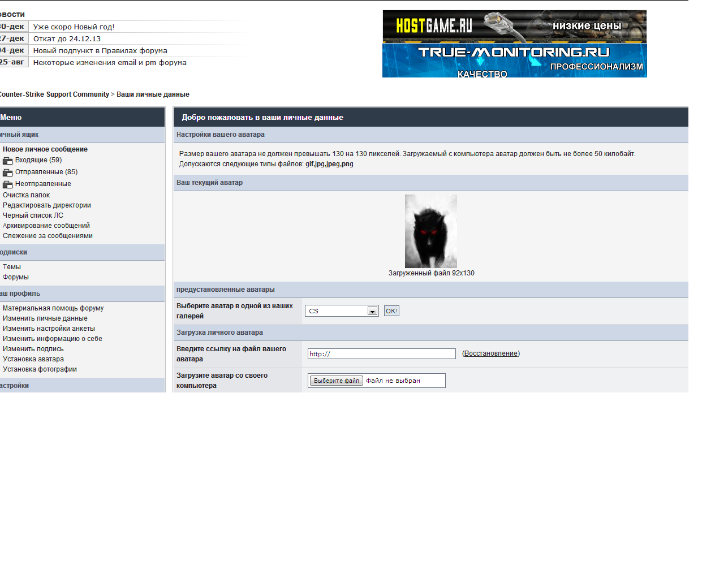728x587 pixels.
Task: Open Темы under subscriptions
Action: (x=12, y=267)
